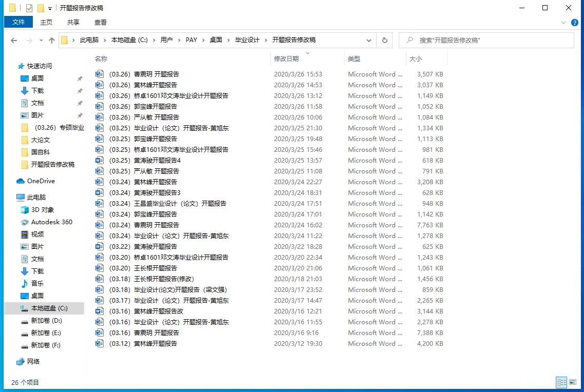Click 毕业设计 in the address breadcrumb
Screen dimensions: 584x392
click(x=247, y=40)
